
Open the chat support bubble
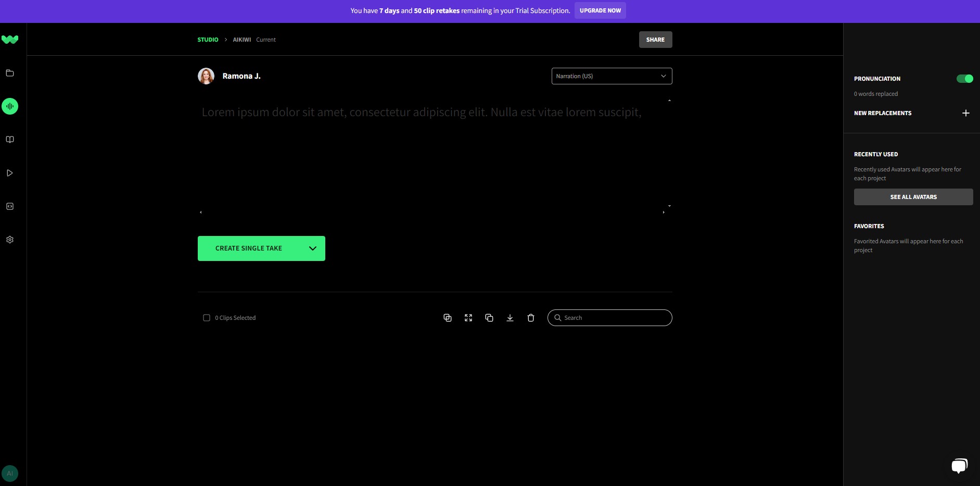click(959, 465)
